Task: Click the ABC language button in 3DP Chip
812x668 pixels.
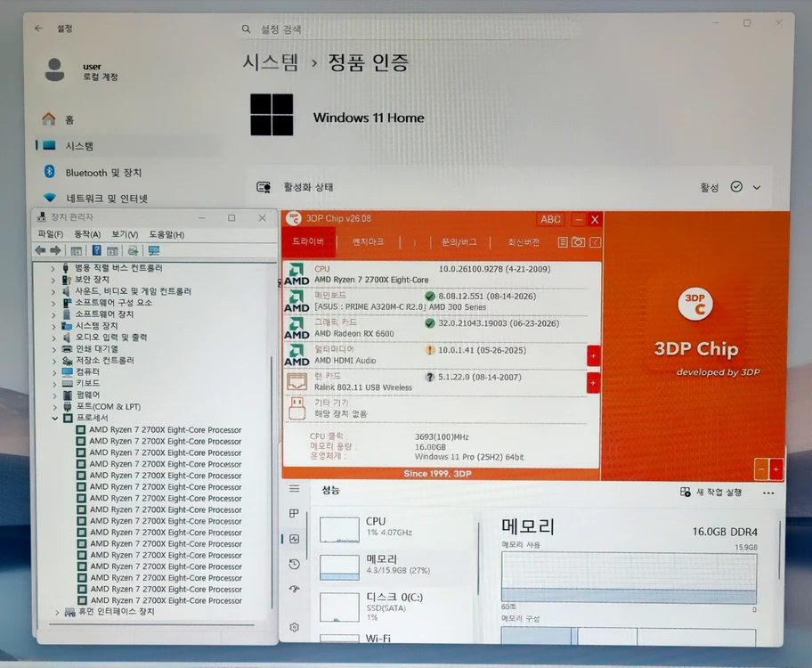Action: click(x=550, y=219)
